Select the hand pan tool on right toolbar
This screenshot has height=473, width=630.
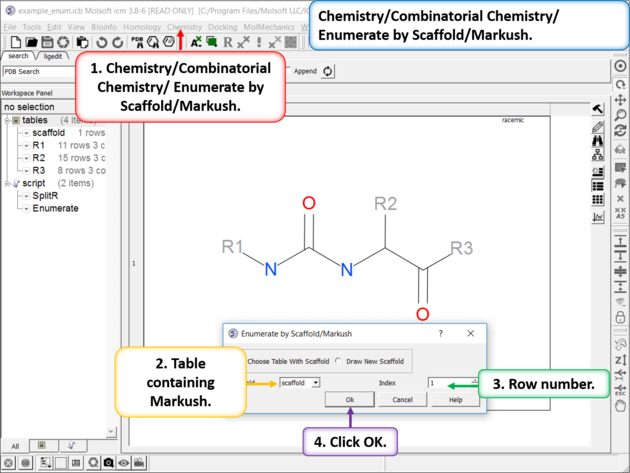(621, 404)
